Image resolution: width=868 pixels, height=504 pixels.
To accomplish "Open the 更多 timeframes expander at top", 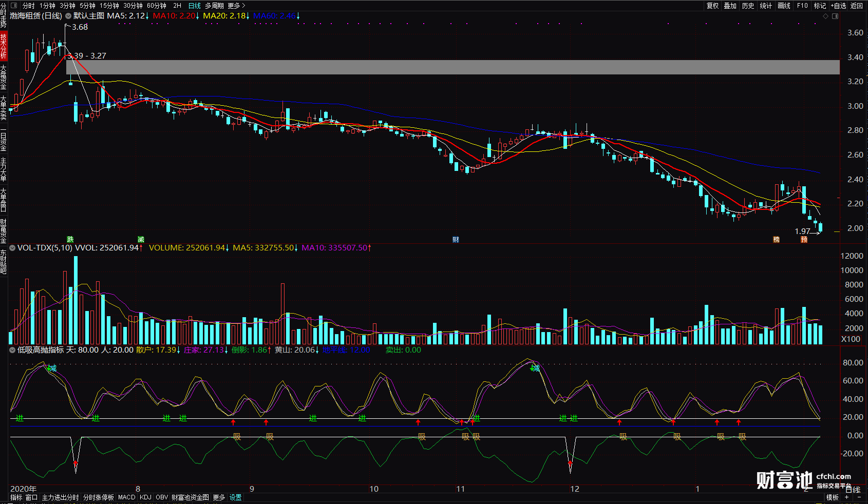I will 236,6.
